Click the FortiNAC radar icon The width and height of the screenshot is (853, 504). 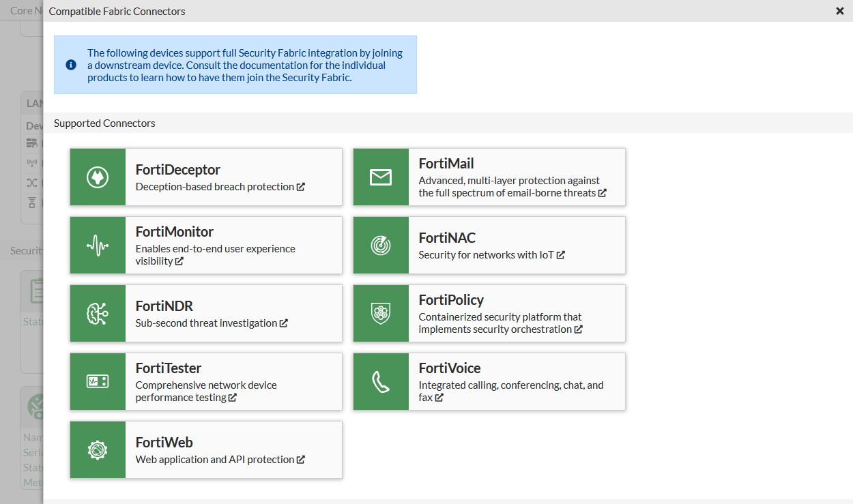381,245
